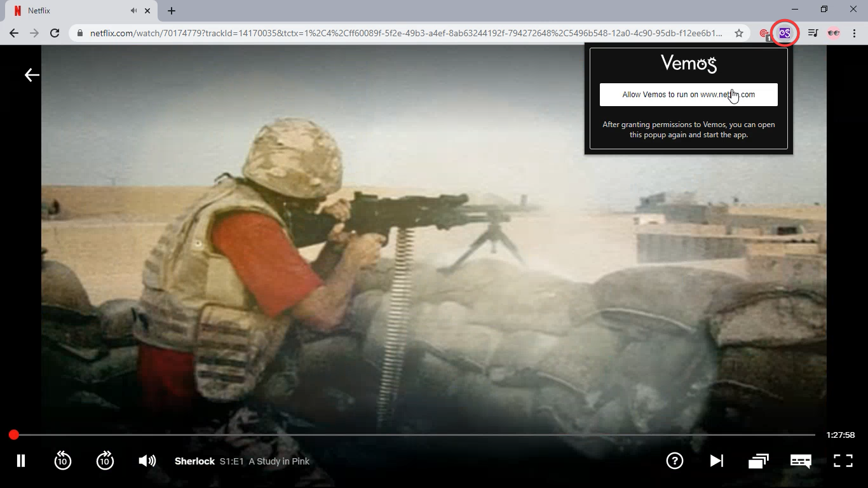Jump to the next episode
Viewport: 868px width, 488px height.
(716, 461)
